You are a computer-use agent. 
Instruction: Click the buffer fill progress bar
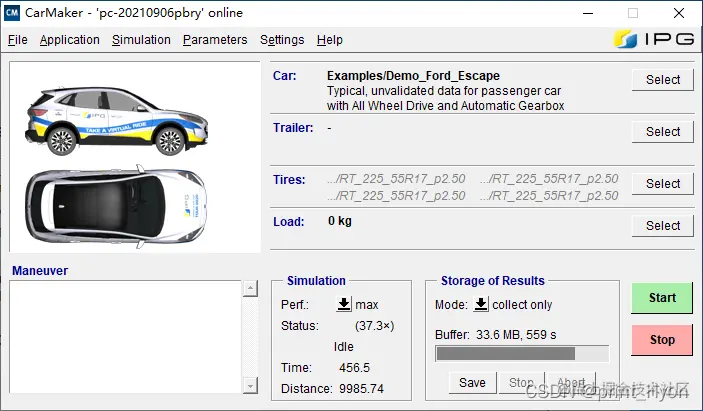point(522,354)
